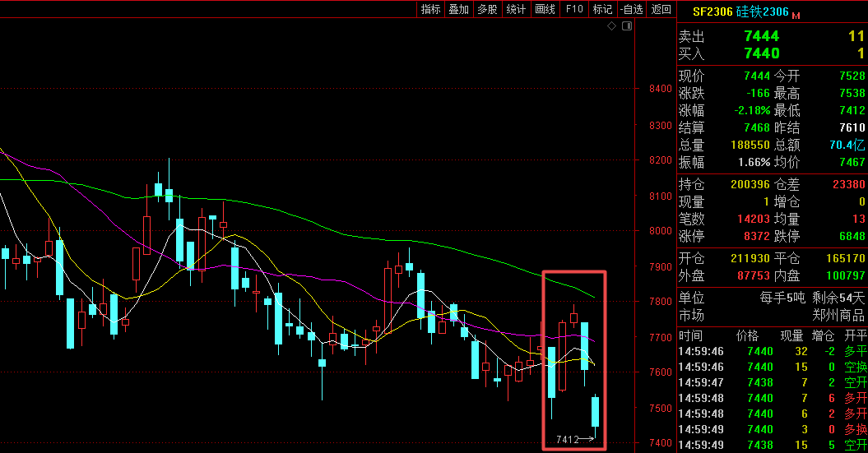The width and height of the screenshot is (868, 453).
Task: Click the 标记 mark button
Action: click(x=603, y=9)
